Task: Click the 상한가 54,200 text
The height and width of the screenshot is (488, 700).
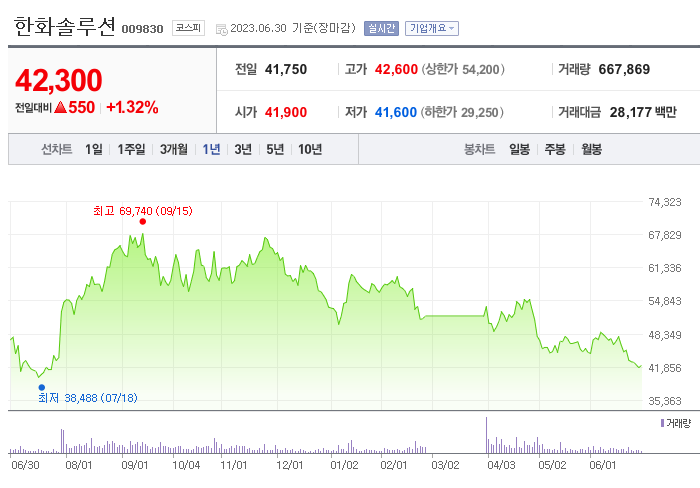Action: 463,69
